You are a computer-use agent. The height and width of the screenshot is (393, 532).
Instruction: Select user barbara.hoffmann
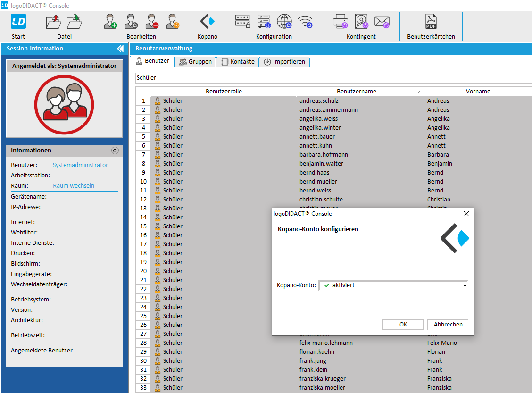pyautogui.click(x=324, y=154)
